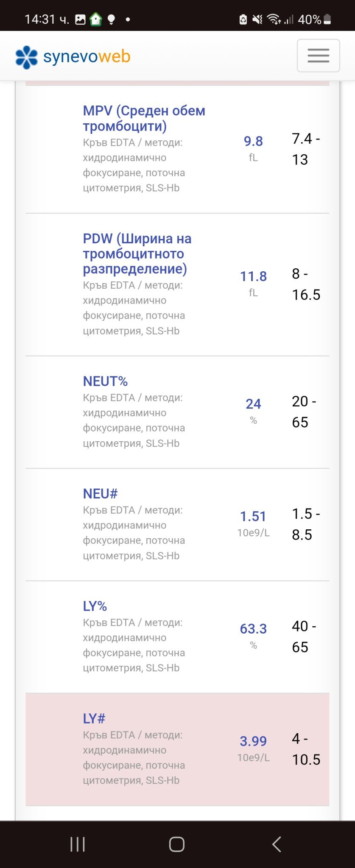Click the synevoweb brand text

(87, 56)
